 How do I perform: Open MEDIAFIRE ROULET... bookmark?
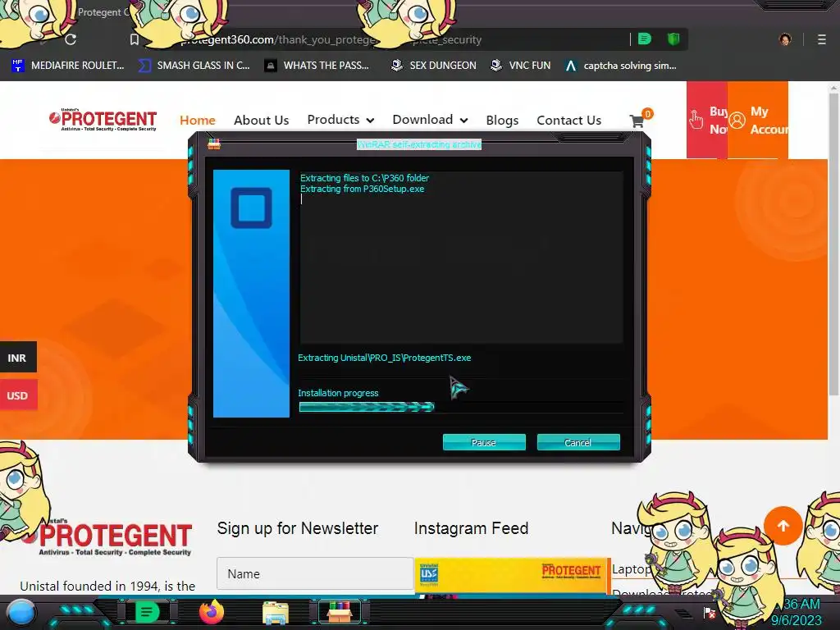tap(68, 66)
